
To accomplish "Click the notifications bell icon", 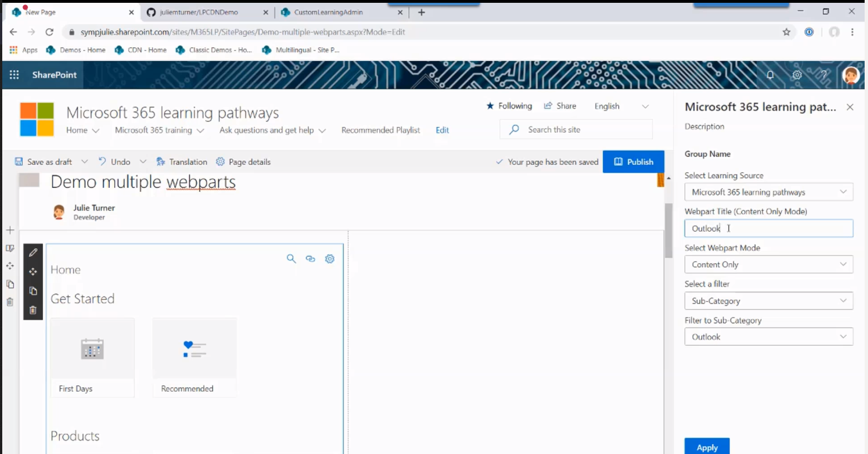I will coord(770,75).
